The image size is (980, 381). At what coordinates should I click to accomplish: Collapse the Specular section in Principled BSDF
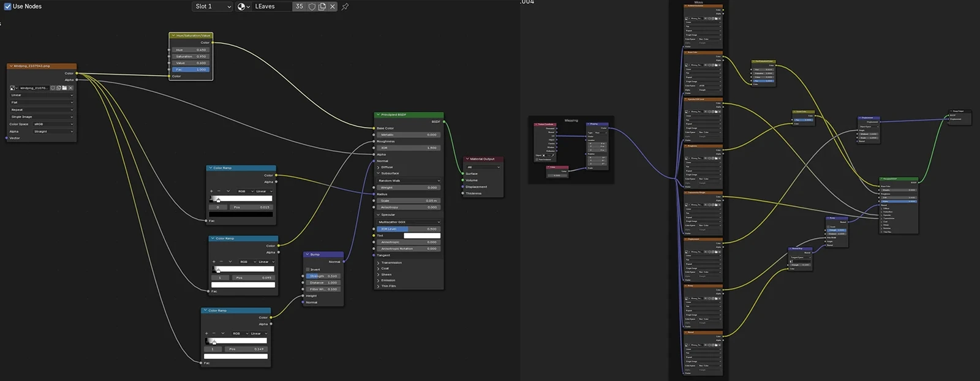click(378, 214)
